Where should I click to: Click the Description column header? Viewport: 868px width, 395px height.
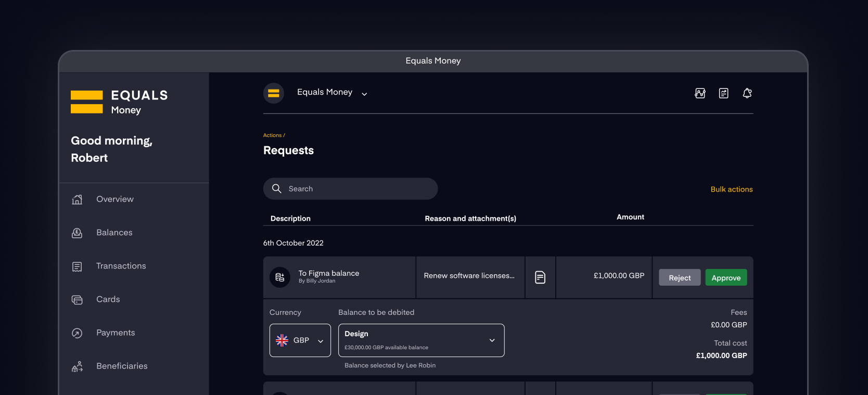click(290, 219)
